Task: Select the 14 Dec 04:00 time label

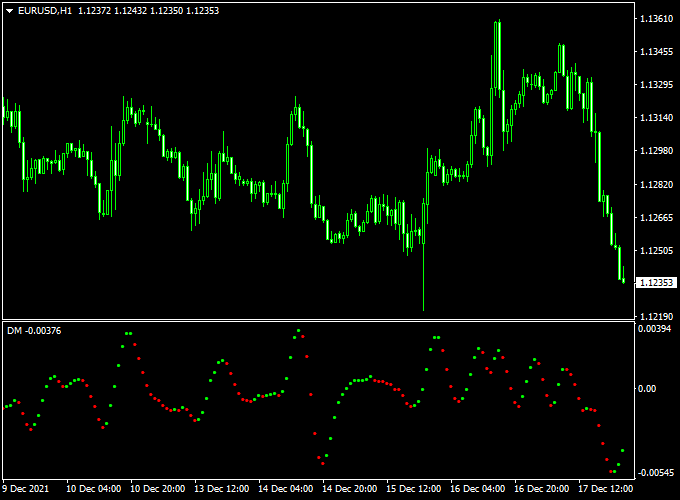Action: [285, 489]
